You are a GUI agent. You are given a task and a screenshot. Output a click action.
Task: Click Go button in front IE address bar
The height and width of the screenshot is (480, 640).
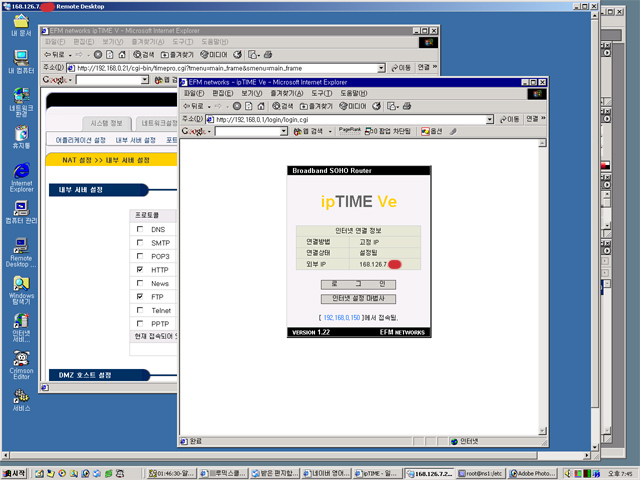coord(509,119)
